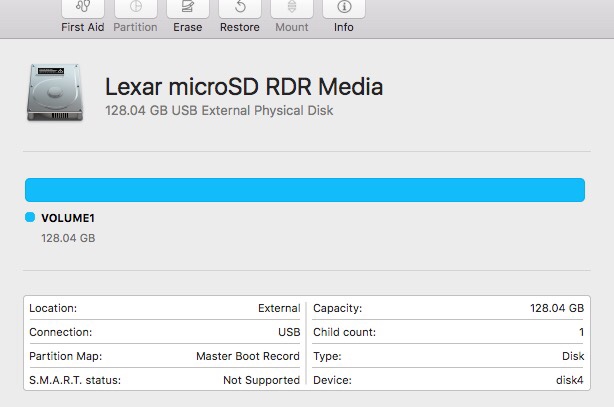Screen dimensions: 614x407
Task: Click the S.M.A.R.T. status label
Action: (75, 380)
